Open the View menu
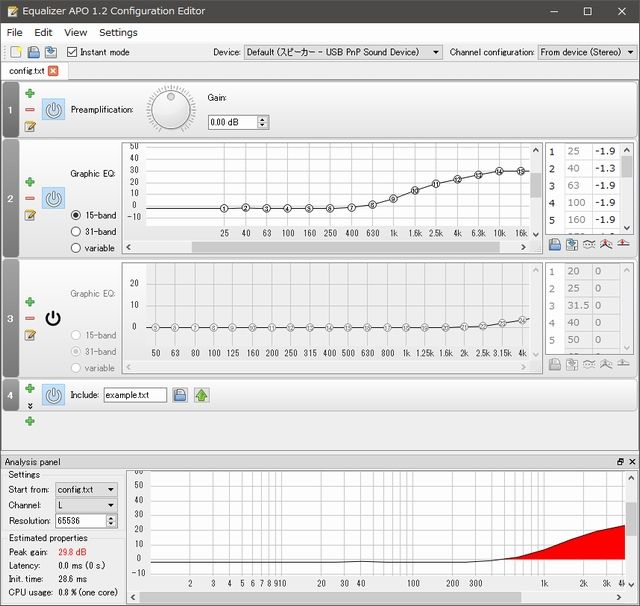The width and height of the screenshot is (640, 606). (x=75, y=32)
